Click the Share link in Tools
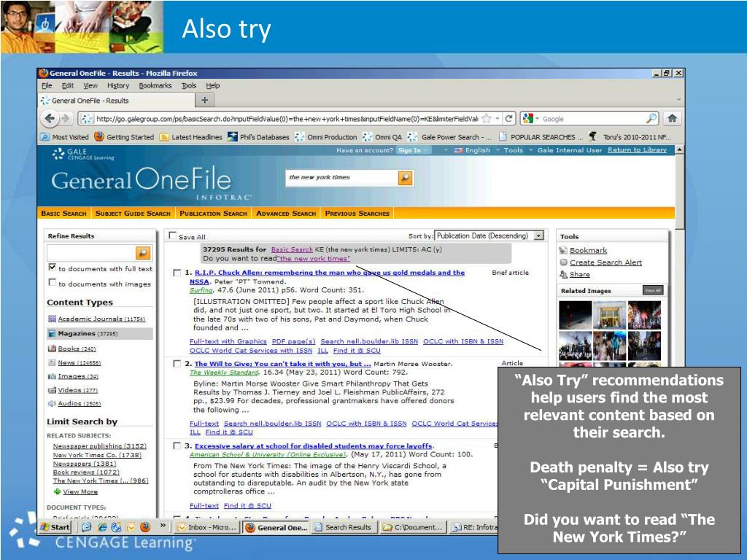The image size is (747, 560). (580, 274)
